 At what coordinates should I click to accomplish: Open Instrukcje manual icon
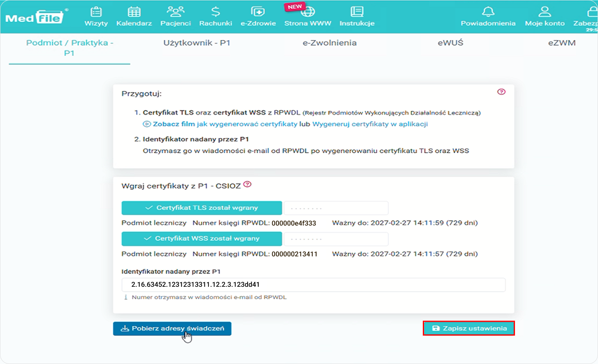(357, 12)
